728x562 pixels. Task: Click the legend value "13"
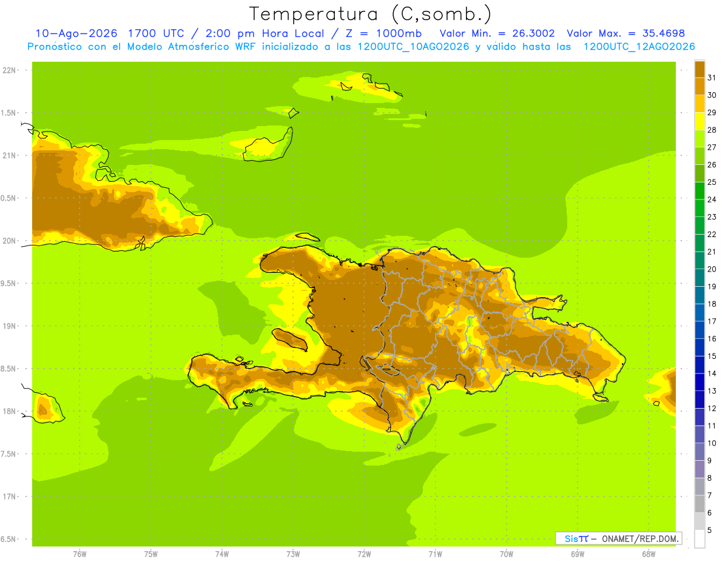coord(712,391)
